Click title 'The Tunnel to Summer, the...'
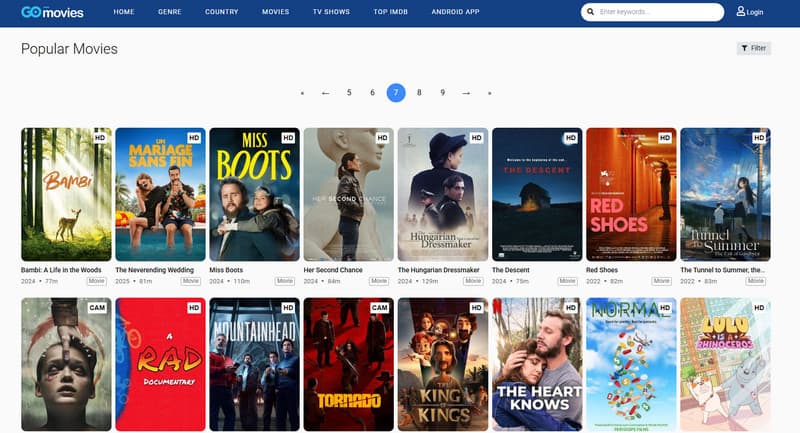Viewport: 800px width, 433px height. coord(722,270)
